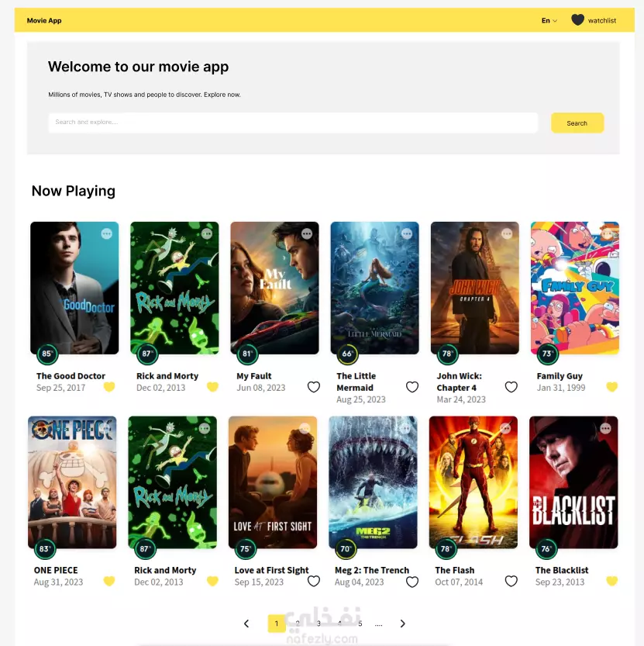The image size is (644, 646).
Task: Click the 85 rating badge on The Good Doctor
Action: point(47,354)
